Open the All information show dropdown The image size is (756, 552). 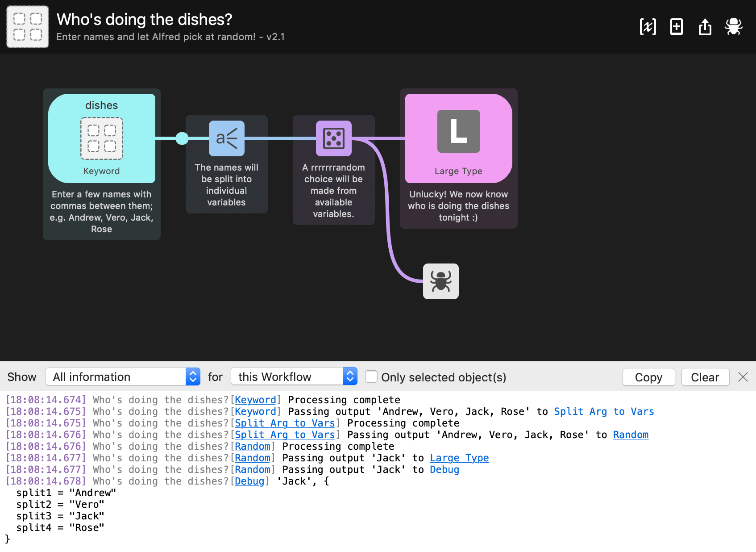122,376
